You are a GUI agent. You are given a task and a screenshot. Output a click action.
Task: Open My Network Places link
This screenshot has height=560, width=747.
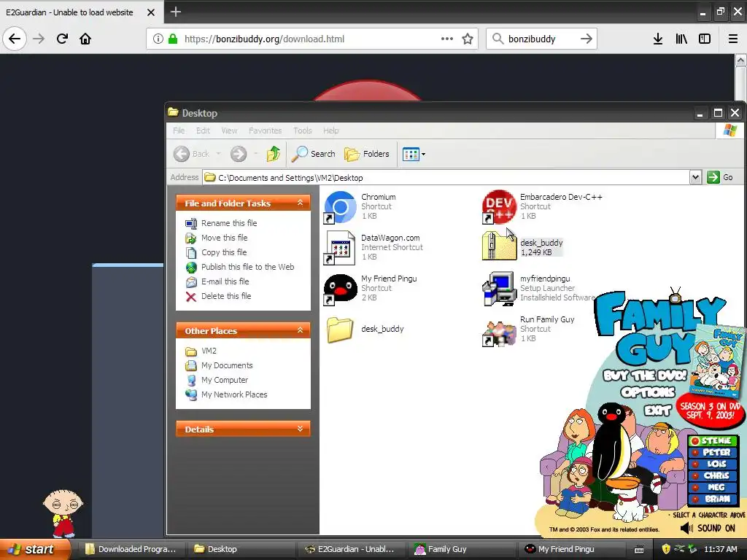(x=234, y=394)
